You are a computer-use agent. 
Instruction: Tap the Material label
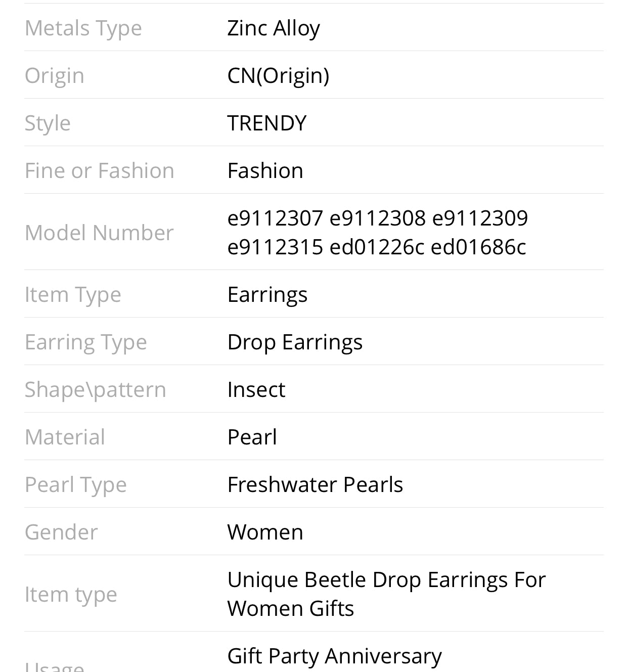(x=65, y=437)
